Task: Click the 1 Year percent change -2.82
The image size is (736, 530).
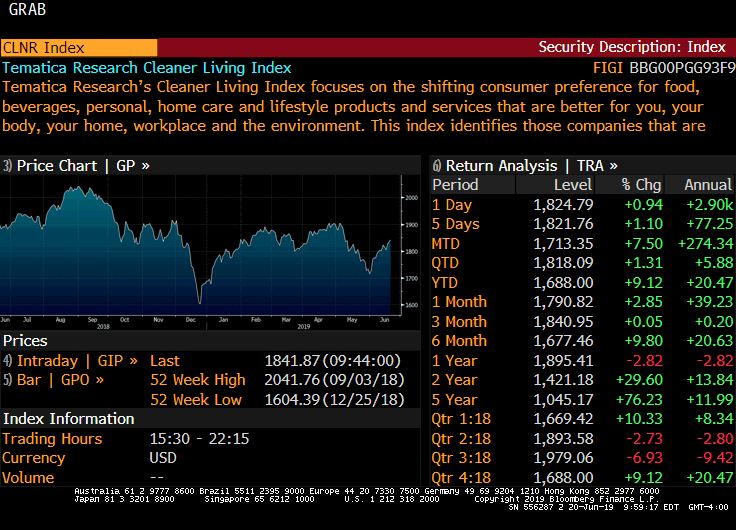Action: (644, 361)
